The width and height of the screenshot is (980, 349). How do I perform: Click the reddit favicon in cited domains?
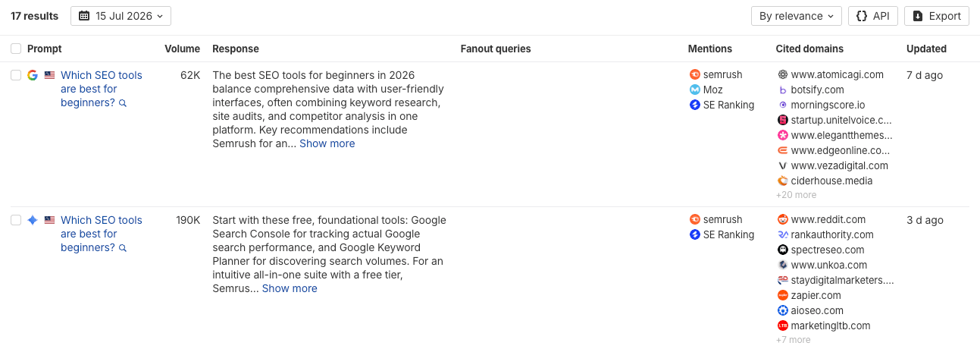point(783,220)
